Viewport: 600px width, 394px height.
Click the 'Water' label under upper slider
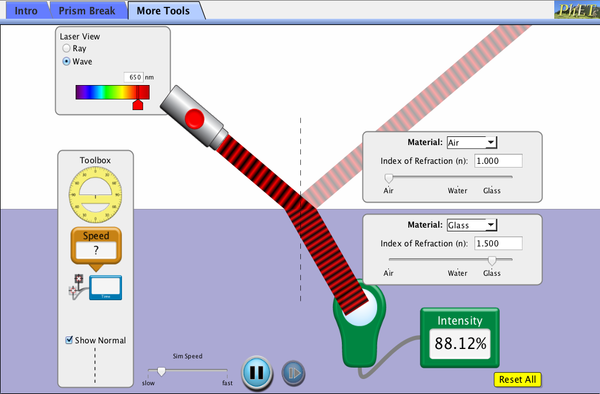click(x=457, y=190)
